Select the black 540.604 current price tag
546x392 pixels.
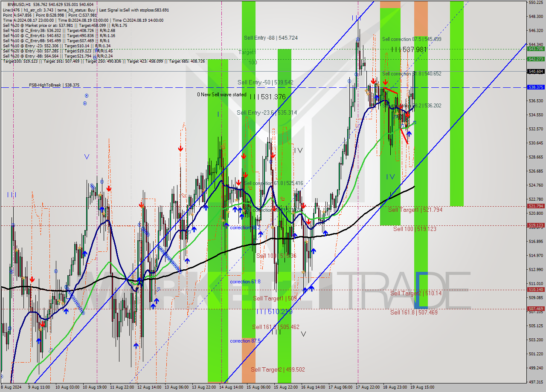pyautogui.click(x=536, y=72)
